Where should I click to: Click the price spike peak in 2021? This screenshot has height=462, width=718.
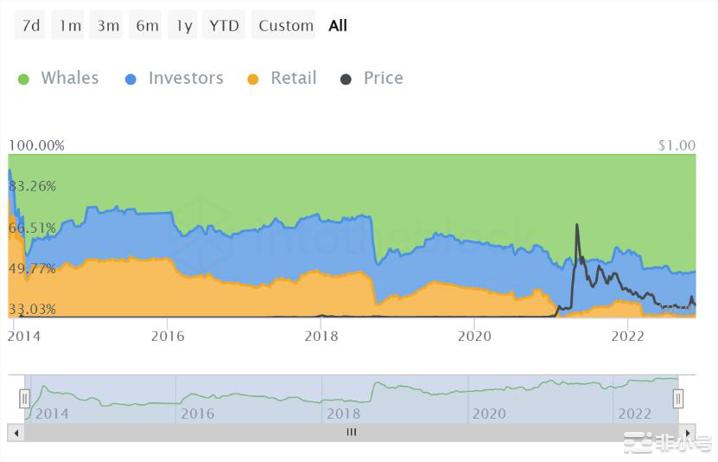pyautogui.click(x=577, y=226)
